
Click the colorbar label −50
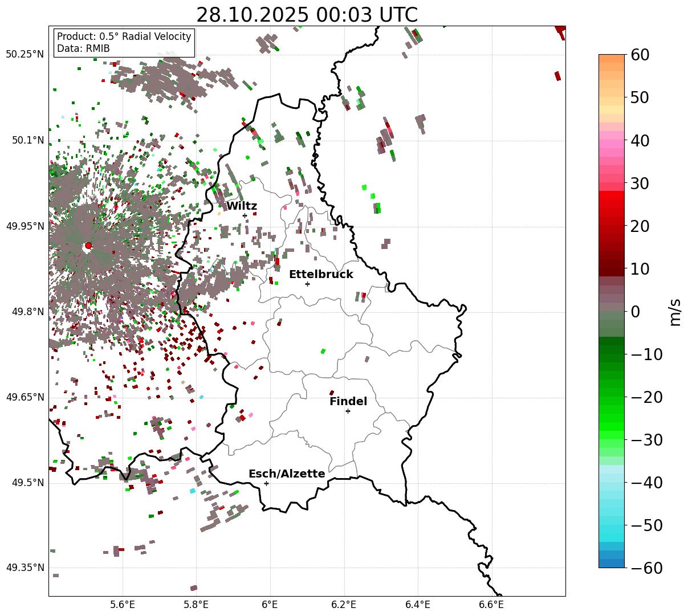pos(646,525)
